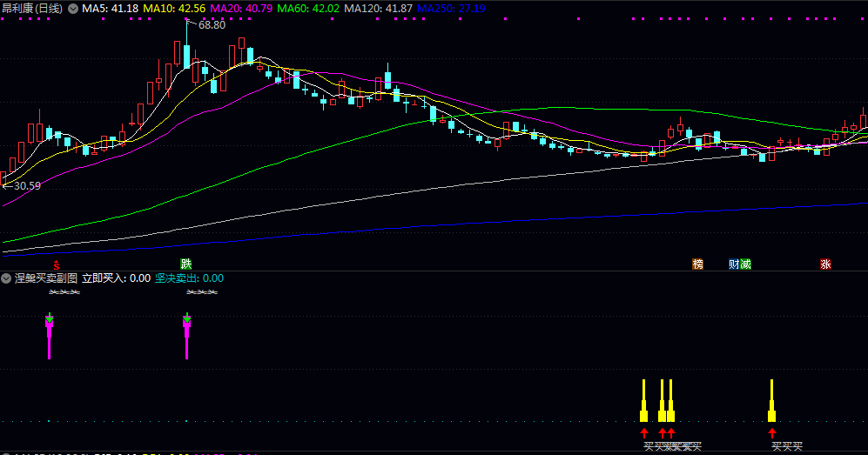Click the green sell arrow on first magenta bar
868x455 pixels.
tap(50, 318)
